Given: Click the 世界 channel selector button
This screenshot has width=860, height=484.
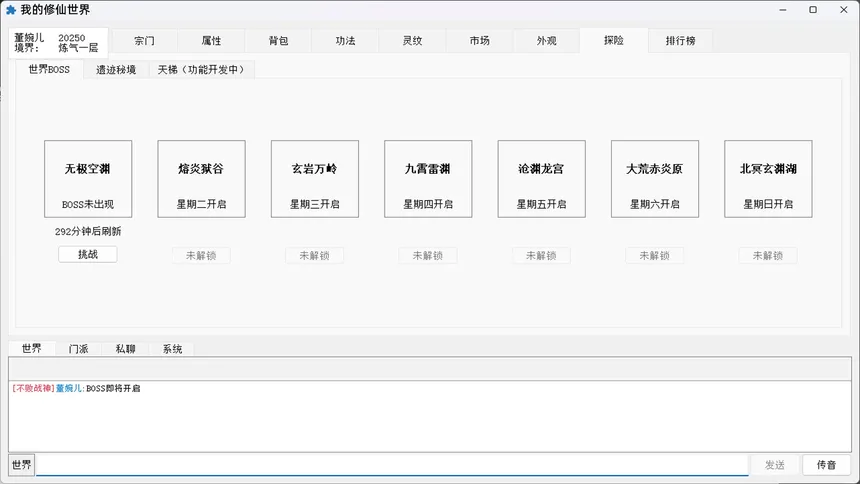Looking at the screenshot, I should click(21, 465).
